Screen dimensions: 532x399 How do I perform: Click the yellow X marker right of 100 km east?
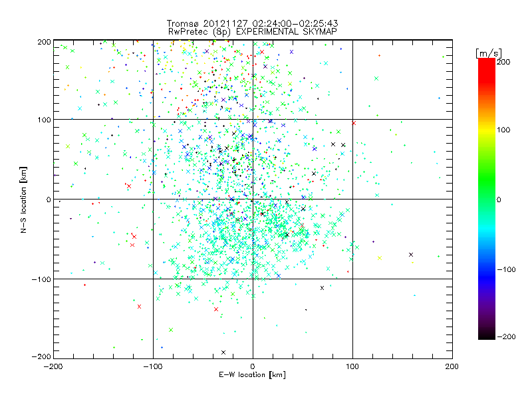(380, 258)
